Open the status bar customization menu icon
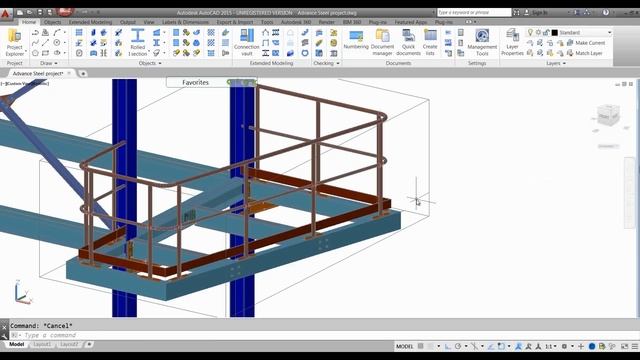Screen dimensions: 640x360 pos(635,346)
